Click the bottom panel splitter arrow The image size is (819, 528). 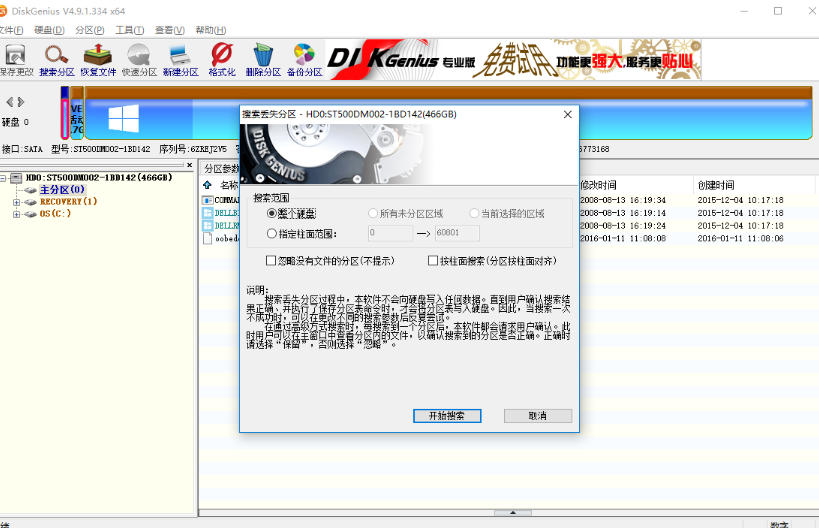(512, 513)
